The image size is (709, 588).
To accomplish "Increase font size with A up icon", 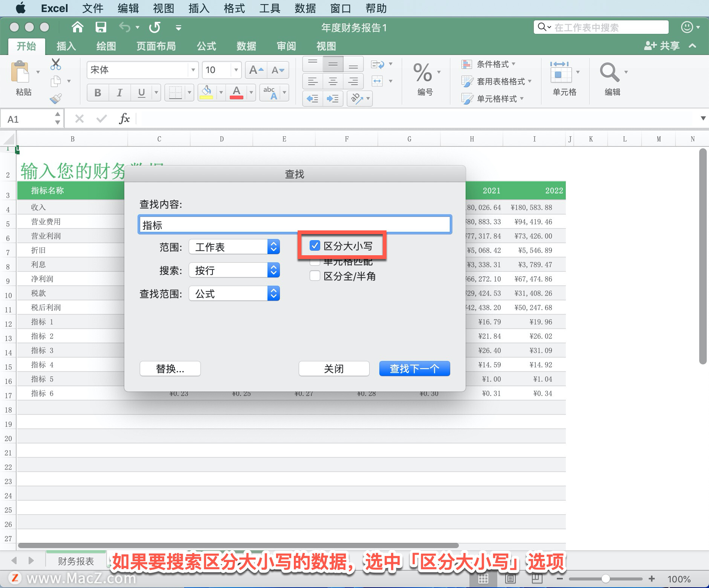I will tap(256, 70).
